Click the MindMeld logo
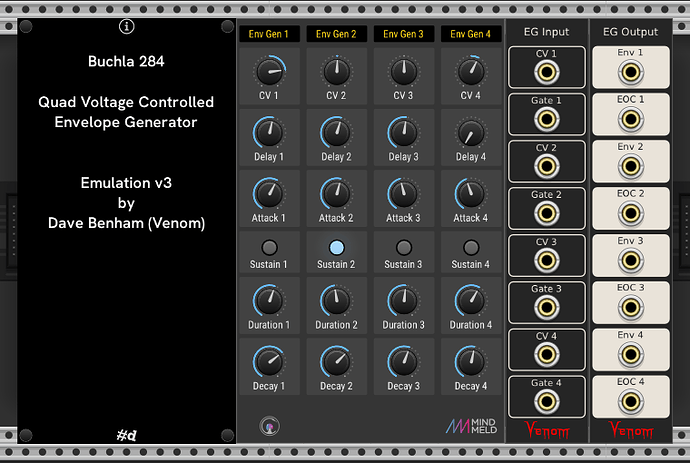 tap(471, 426)
